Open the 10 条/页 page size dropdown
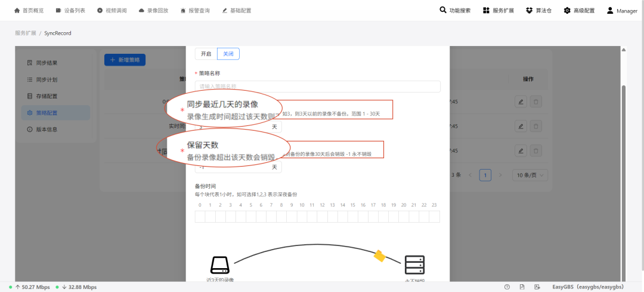The image size is (644, 292). [x=530, y=175]
